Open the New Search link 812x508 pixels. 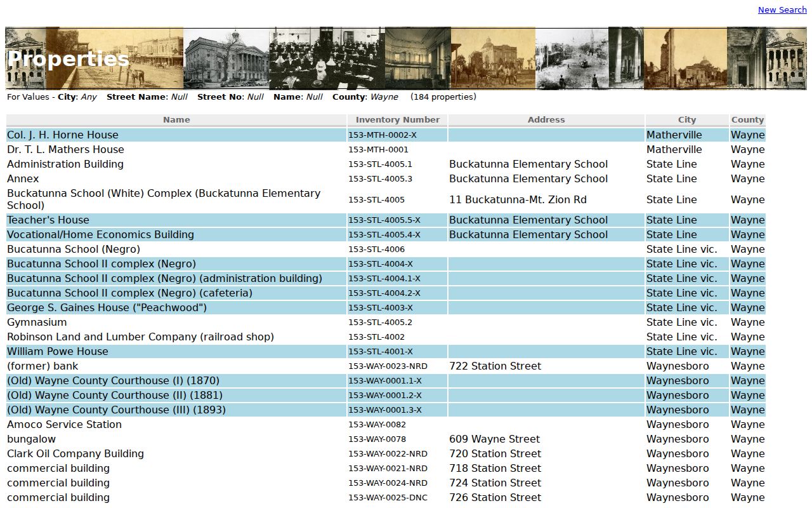[782, 10]
